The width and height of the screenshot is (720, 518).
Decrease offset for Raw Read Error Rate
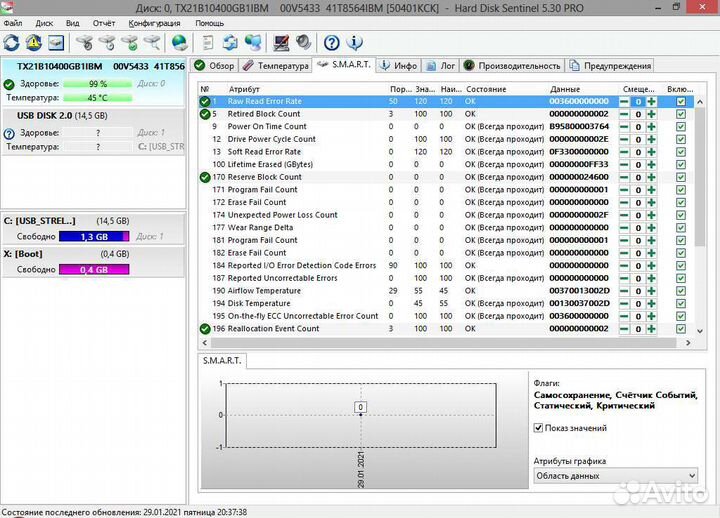(624, 101)
